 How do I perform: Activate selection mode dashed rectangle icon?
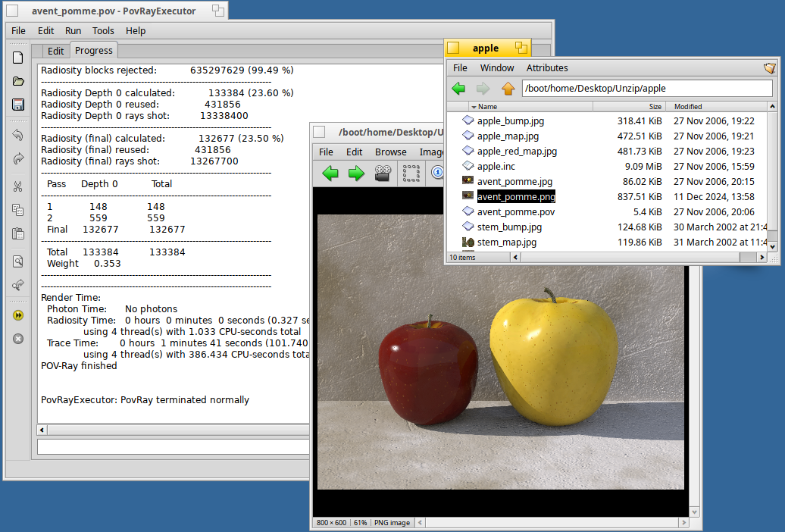(x=411, y=174)
